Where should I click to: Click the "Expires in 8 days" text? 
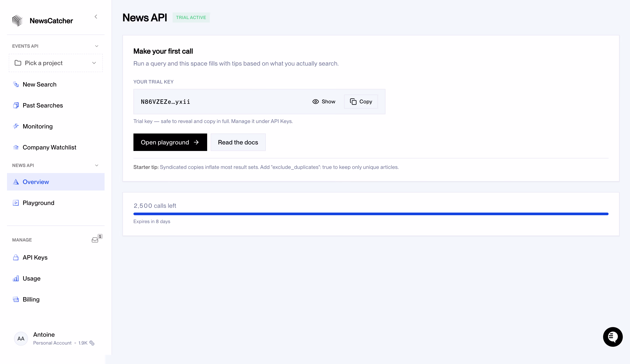tap(152, 222)
